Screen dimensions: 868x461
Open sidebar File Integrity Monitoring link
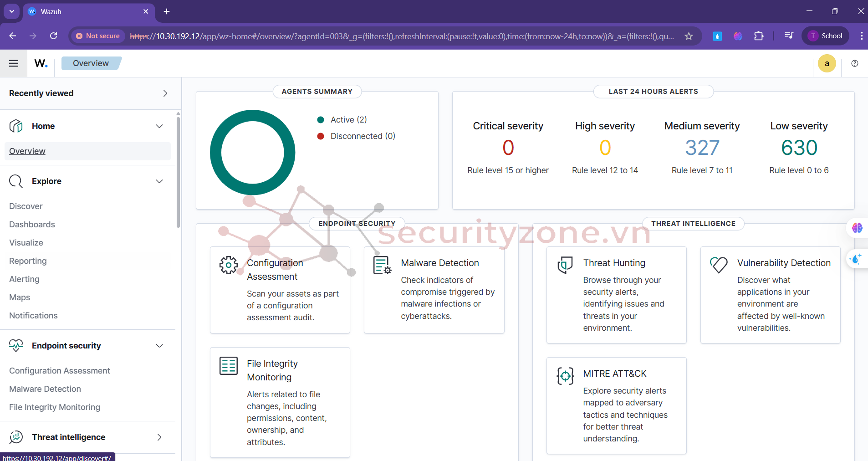click(x=55, y=407)
